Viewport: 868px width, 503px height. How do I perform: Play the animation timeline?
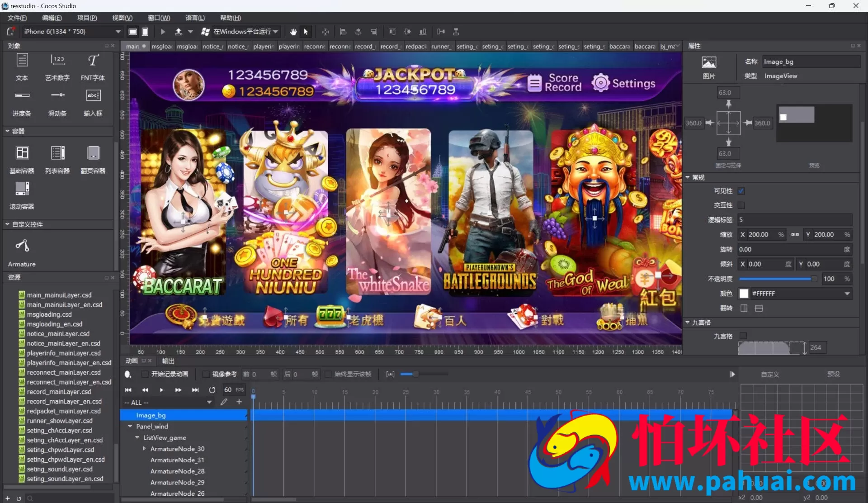pos(162,389)
